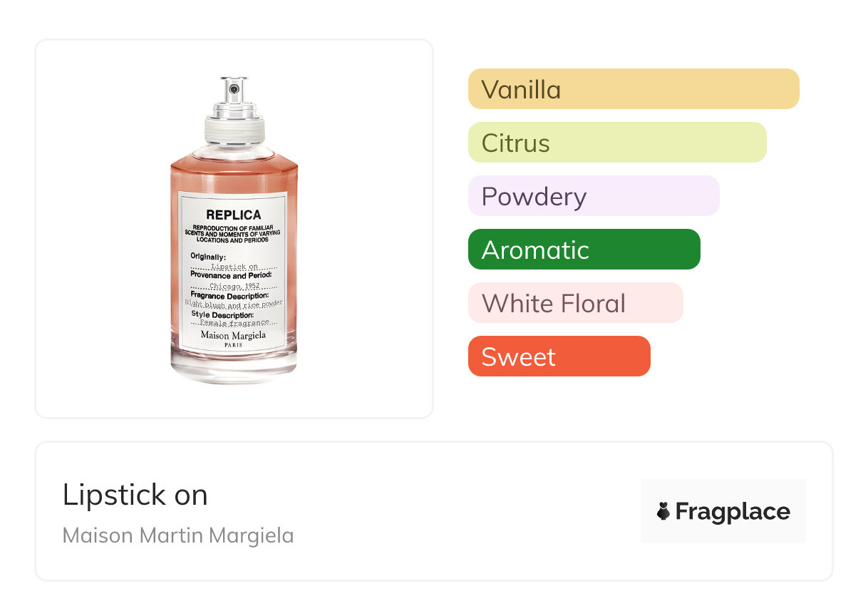Image resolution: width=868 pixels, height=616 pixels.
Task: Click the Fragplace perfume bottle logo icon
Action: [x=663, y=511]
